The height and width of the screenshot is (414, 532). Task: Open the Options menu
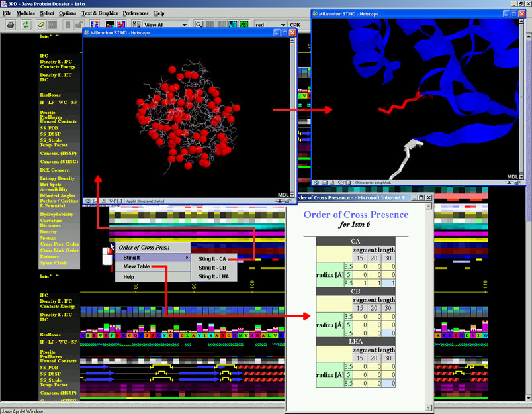[x=67, y=13]
